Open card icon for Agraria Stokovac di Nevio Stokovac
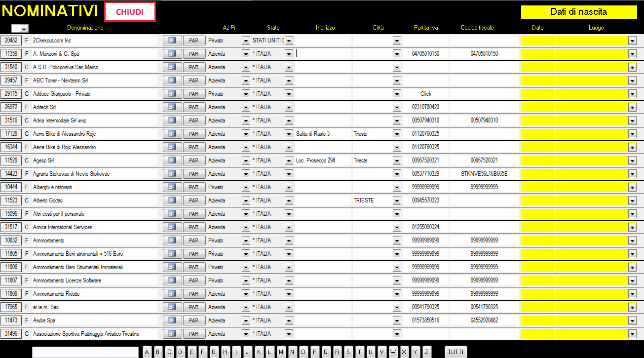Image resolution: width=644 pixels, height=358 pixels. click(x=172, y=174)
